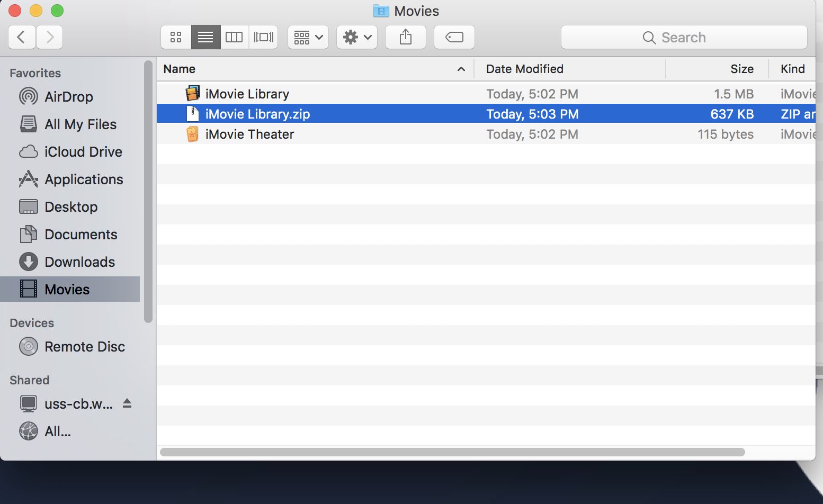Click the 1.5 MB size cell
823x504 pixels.
[x=733, y=94]
